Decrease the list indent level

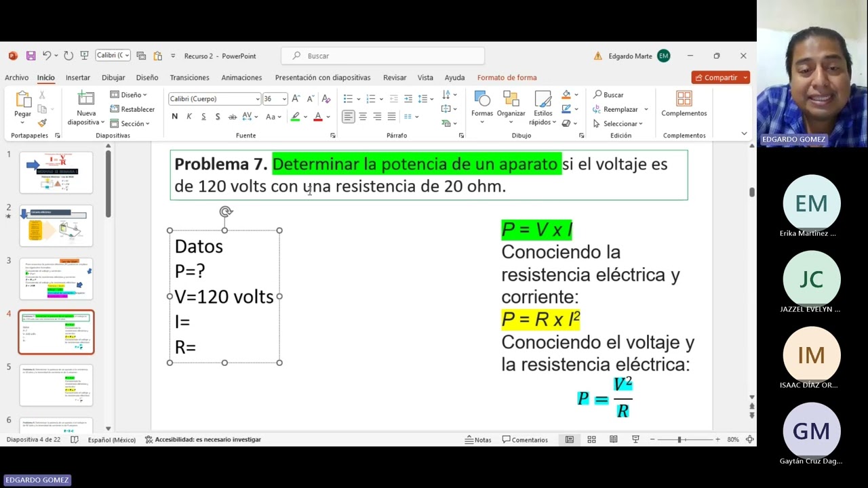click(393, 98)
